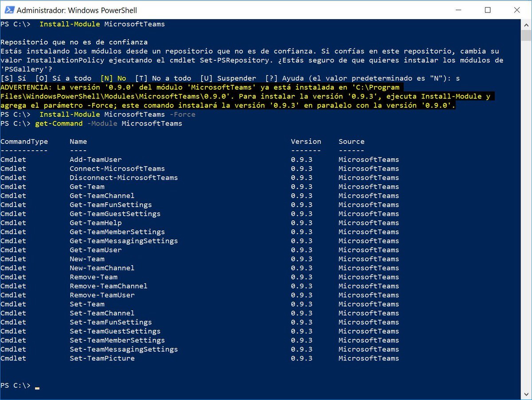Viewport: 532px width, 400px height.
Task: Click the first 'Install-Module MicrosoftTeams' command
Action: click(102, 24)
